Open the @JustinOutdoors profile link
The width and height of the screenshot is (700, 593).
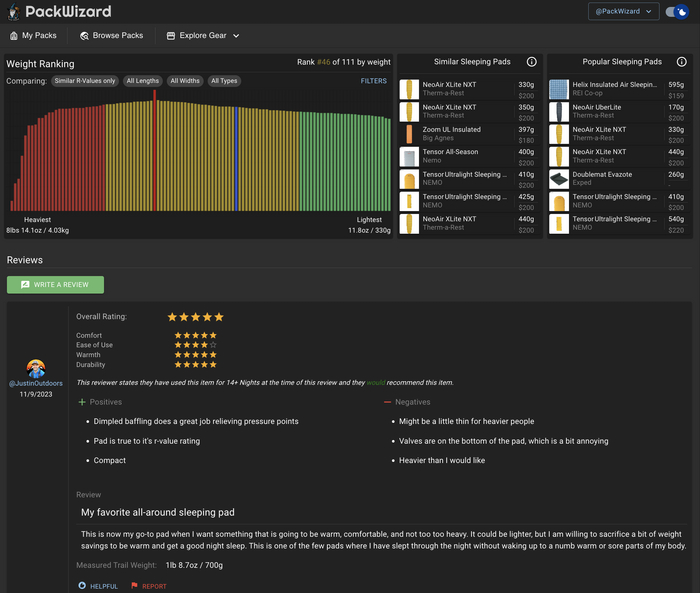pos(36,384)
